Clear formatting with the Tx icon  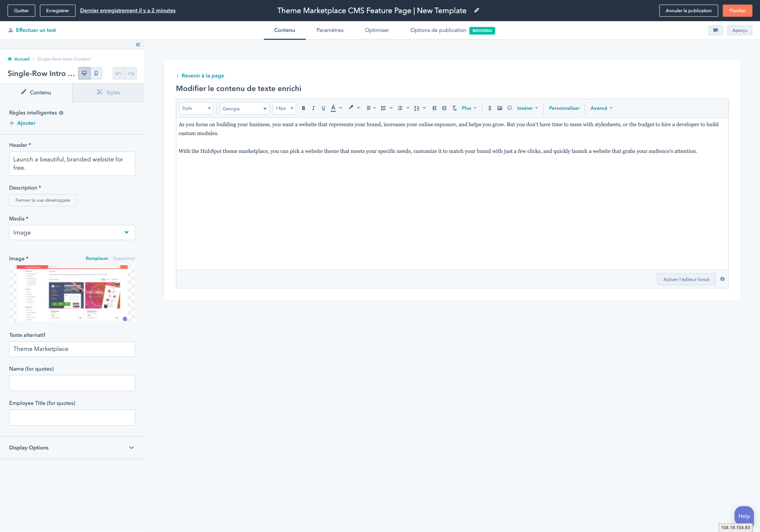[454, 108]
